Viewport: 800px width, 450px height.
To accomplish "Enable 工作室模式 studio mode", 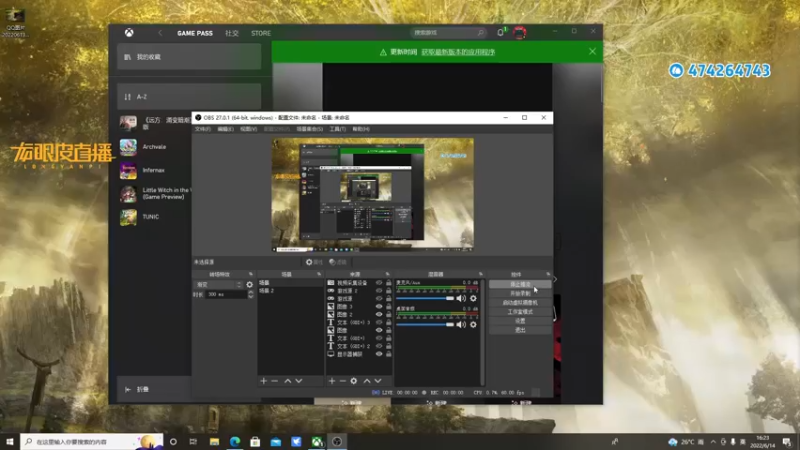I will 520,312.
